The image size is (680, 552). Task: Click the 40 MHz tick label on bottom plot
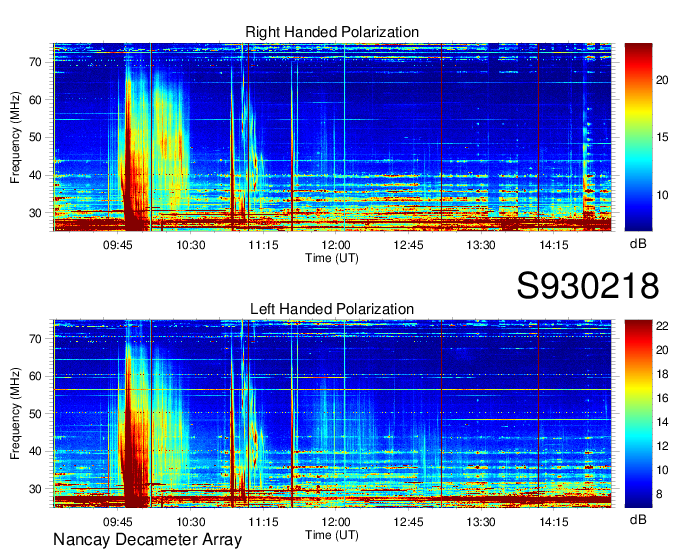click(x=35, y=451)
